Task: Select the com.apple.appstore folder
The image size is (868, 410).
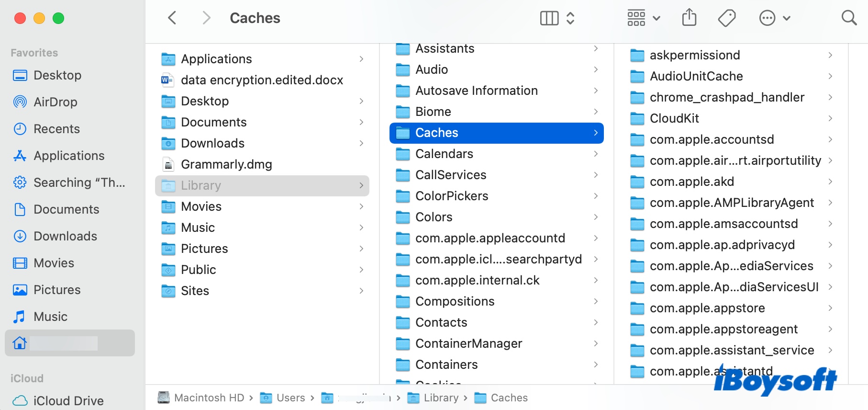Action: [x=707, y=308]
